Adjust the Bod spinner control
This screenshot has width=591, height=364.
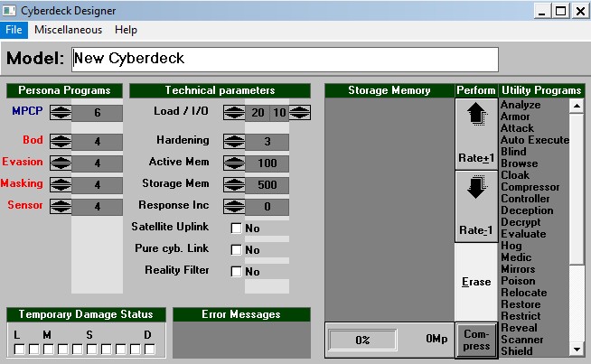[x=61, y=141]
